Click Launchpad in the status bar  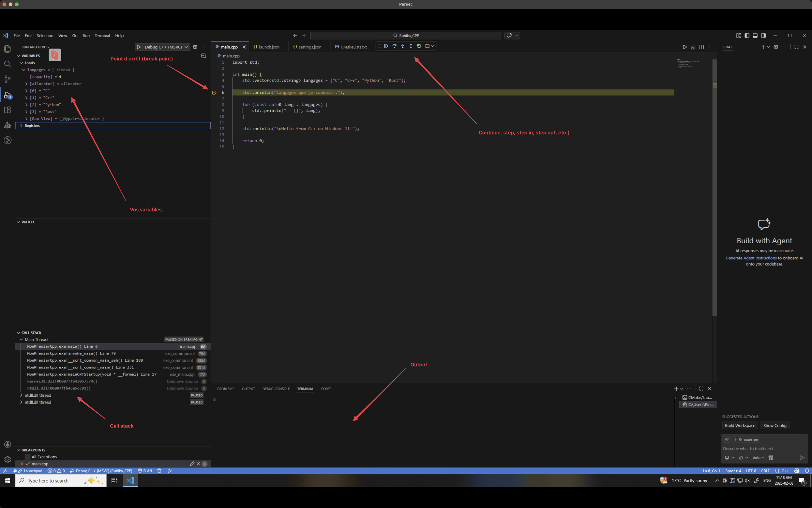tap(30, 471)
